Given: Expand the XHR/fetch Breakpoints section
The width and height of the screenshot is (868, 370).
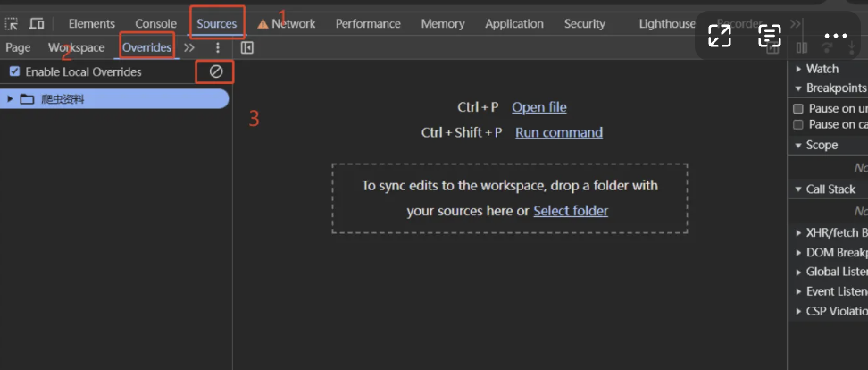Looking at the screenshot, I should 798,232.
